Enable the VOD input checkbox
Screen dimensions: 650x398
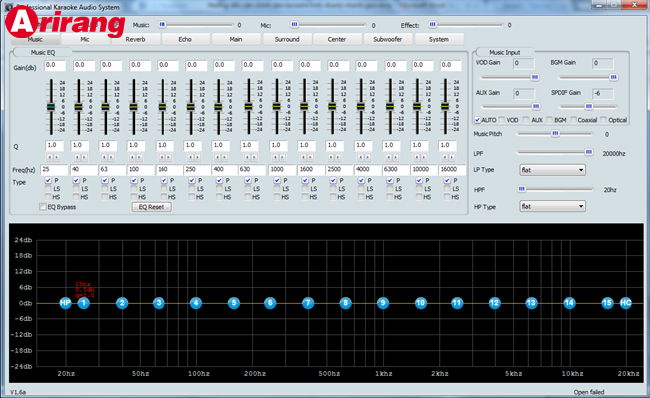(502, 120)
